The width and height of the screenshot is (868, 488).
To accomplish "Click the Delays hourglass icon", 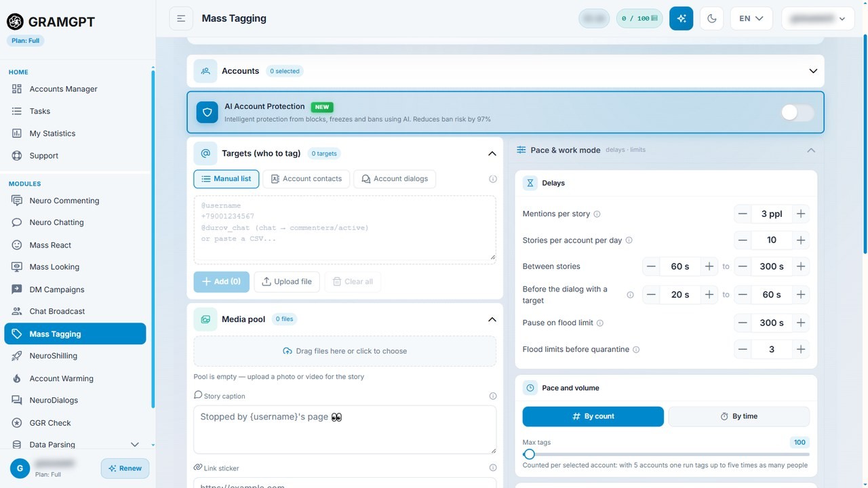I will tap(530, 183).
